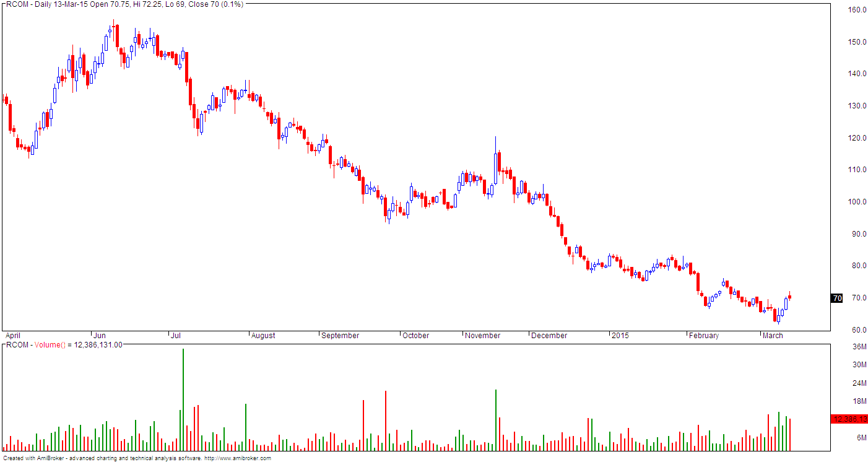Viewport: 868px width, 462px height.
Task: Click the April month label
Action: coord(13,335)
